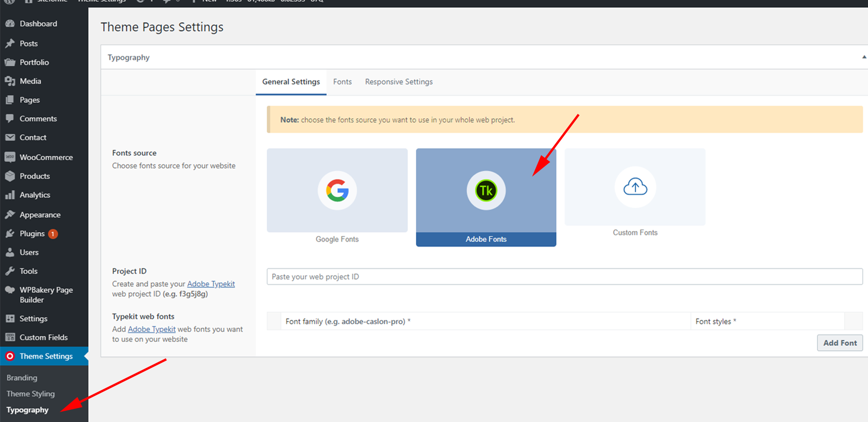Open Dashboard menu item
Image resolution: width=868 pixels, height=422 pixels.
[38, 23]
